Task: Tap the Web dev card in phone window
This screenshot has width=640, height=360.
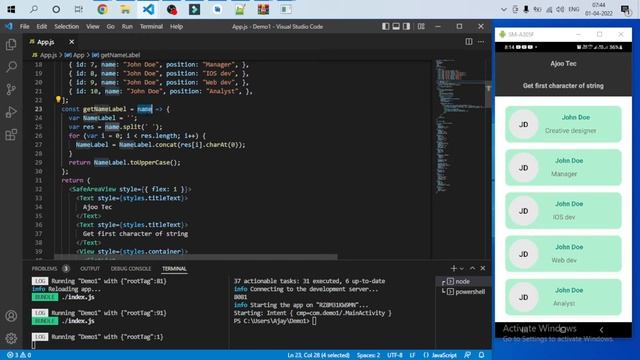Action: [x=563, y=254]
